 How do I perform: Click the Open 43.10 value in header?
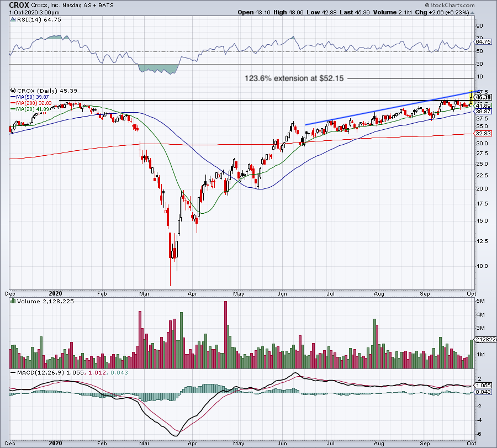pos(254,12)
